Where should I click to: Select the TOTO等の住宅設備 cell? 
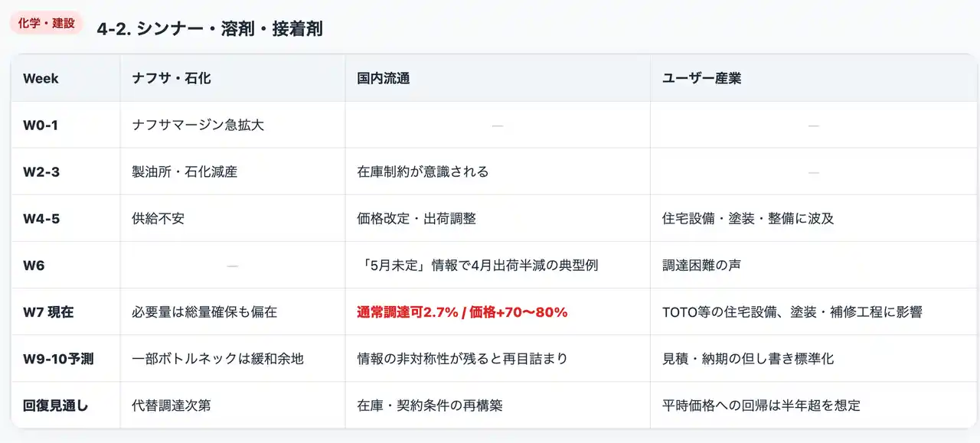coord(792,312)
